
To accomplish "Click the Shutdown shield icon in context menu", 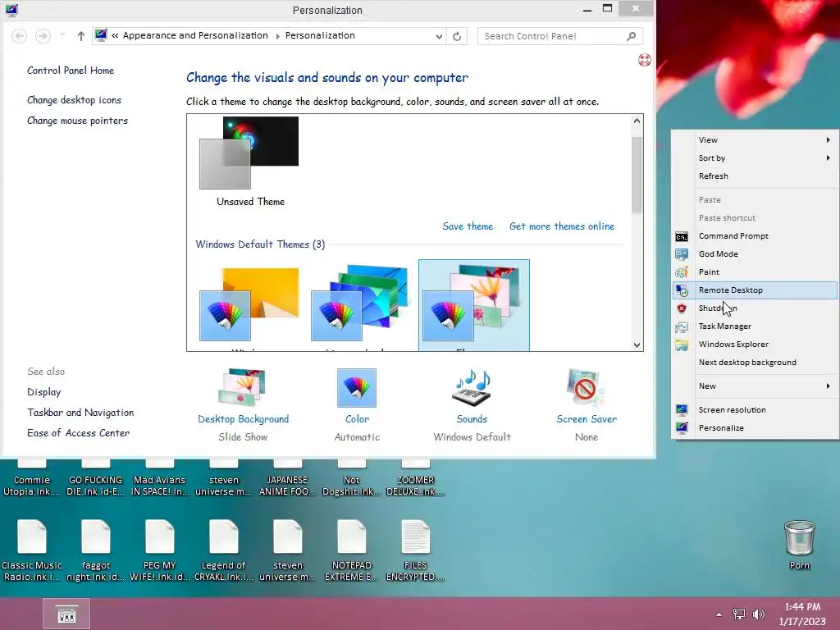I will pyautogui.click(x=682, y=308).
